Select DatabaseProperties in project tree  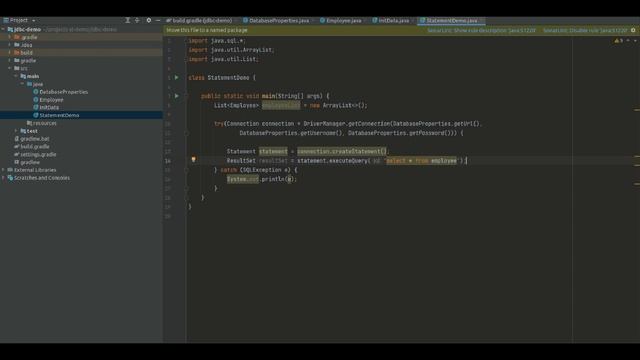click(63, 92)
